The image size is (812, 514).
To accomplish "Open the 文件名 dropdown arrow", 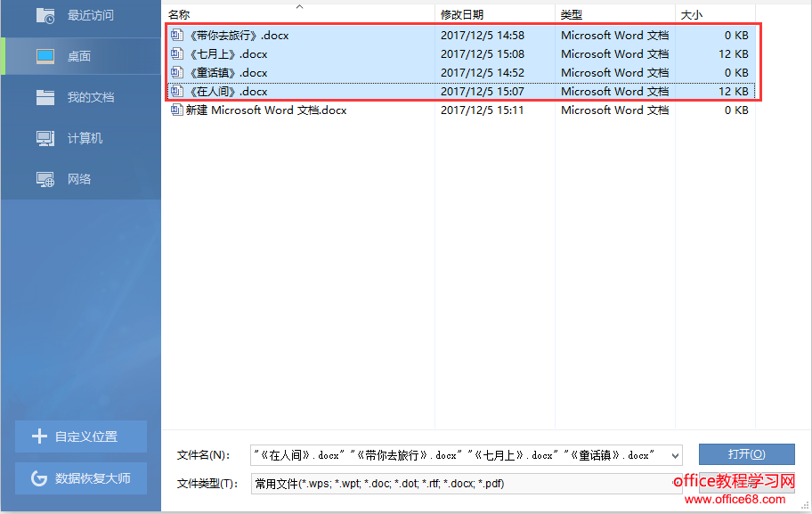I will [675, 455].
